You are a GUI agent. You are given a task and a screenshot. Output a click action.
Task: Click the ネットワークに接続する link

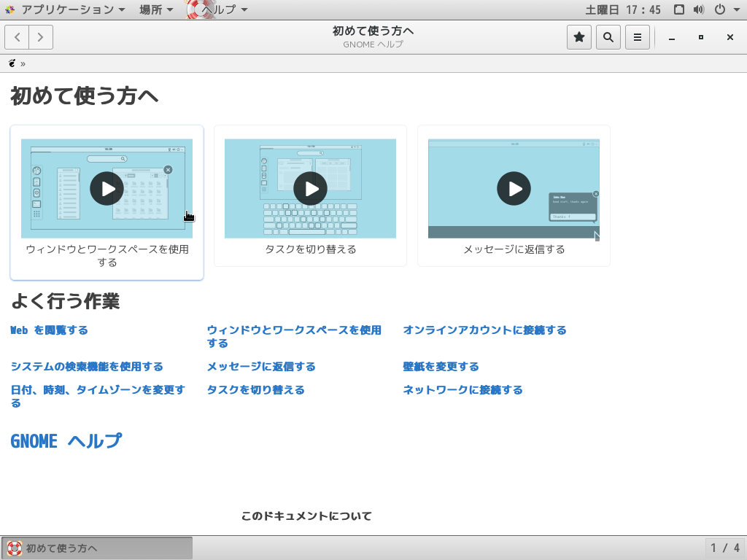coord(462,390)
